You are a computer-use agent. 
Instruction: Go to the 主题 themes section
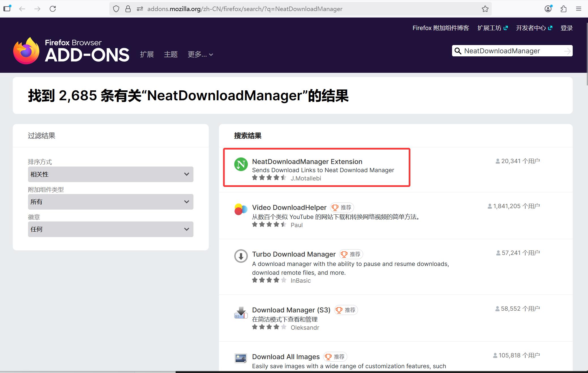click(x=171, y=54)
